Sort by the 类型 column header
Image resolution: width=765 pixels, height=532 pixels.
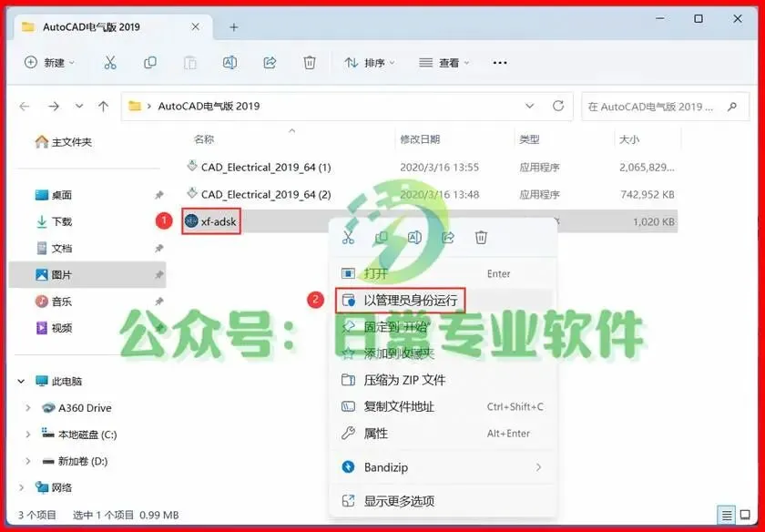(x=529, y=139)
